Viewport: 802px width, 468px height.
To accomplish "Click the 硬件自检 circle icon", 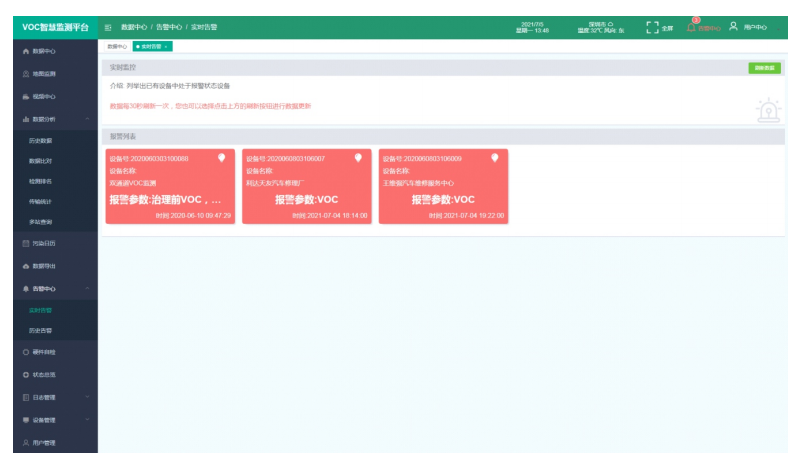I will tap(26, 352).
